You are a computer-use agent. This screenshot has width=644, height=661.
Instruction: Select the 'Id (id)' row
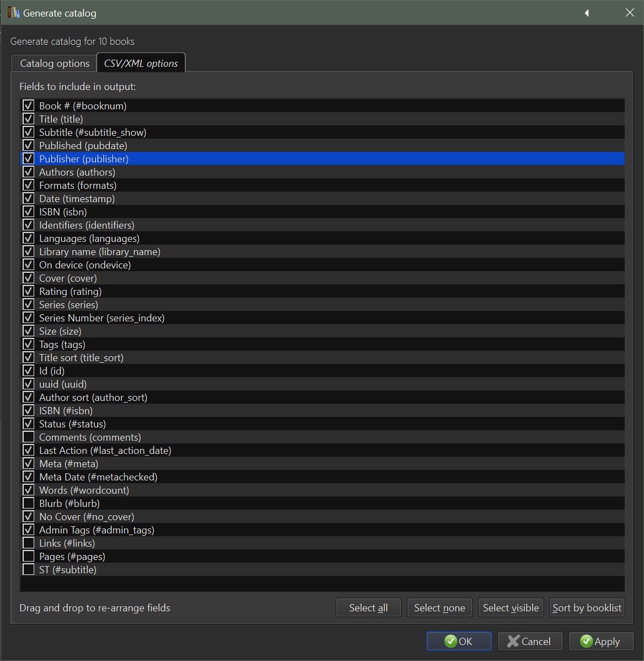[x=323, y=371]
